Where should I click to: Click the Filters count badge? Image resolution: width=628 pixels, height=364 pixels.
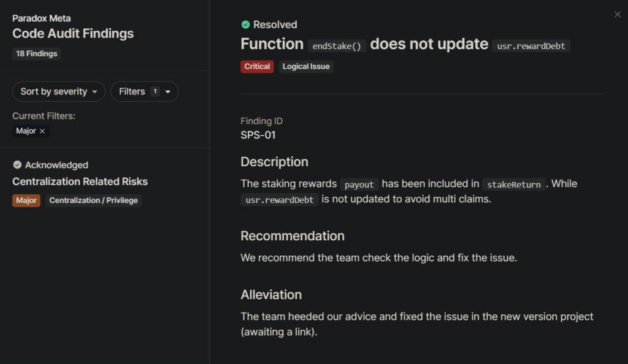[x=155, y=91]
